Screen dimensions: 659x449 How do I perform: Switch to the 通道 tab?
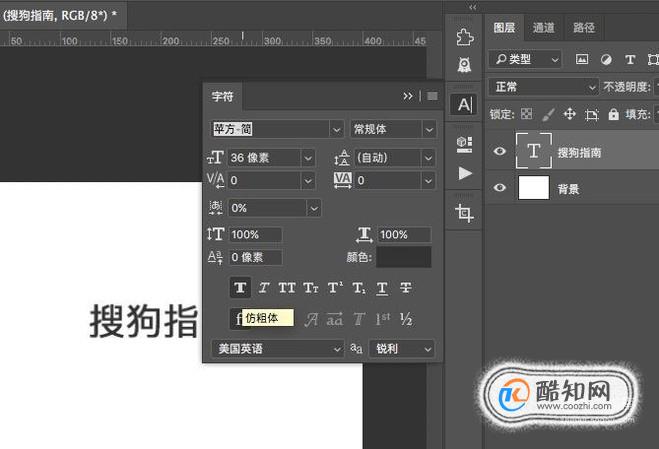point(543,28)
